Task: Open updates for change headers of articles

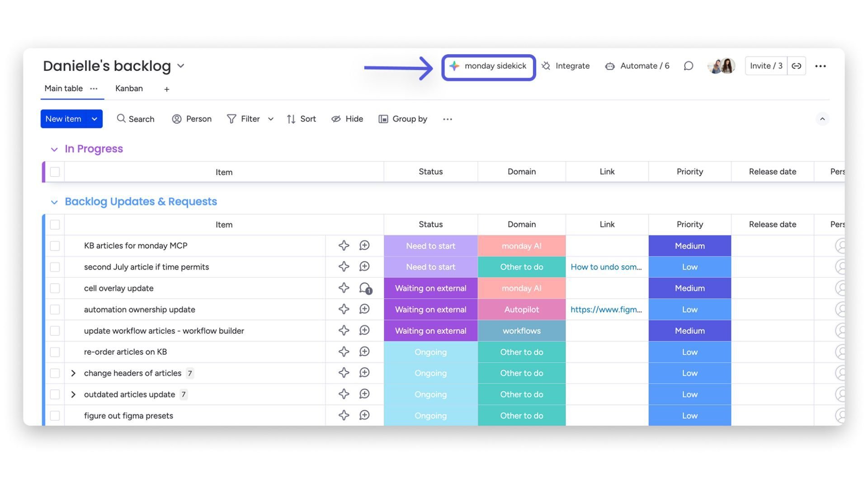Action: (x=364, y=373)
